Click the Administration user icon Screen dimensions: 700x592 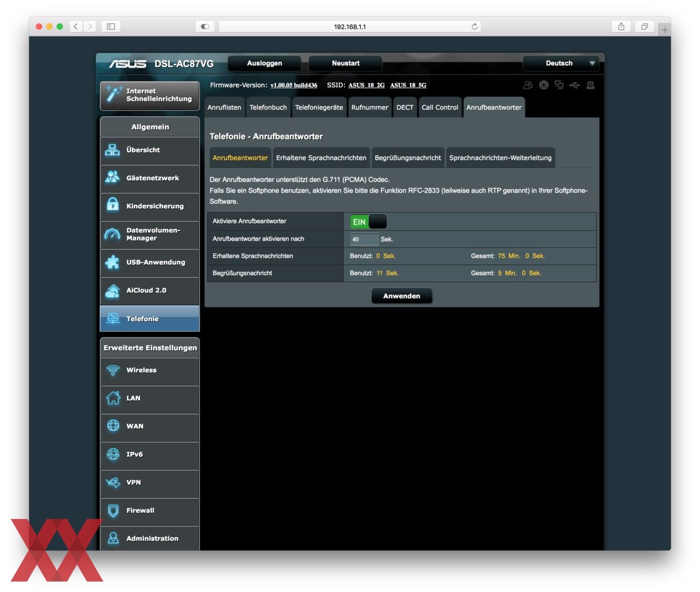tap(113, 538)
